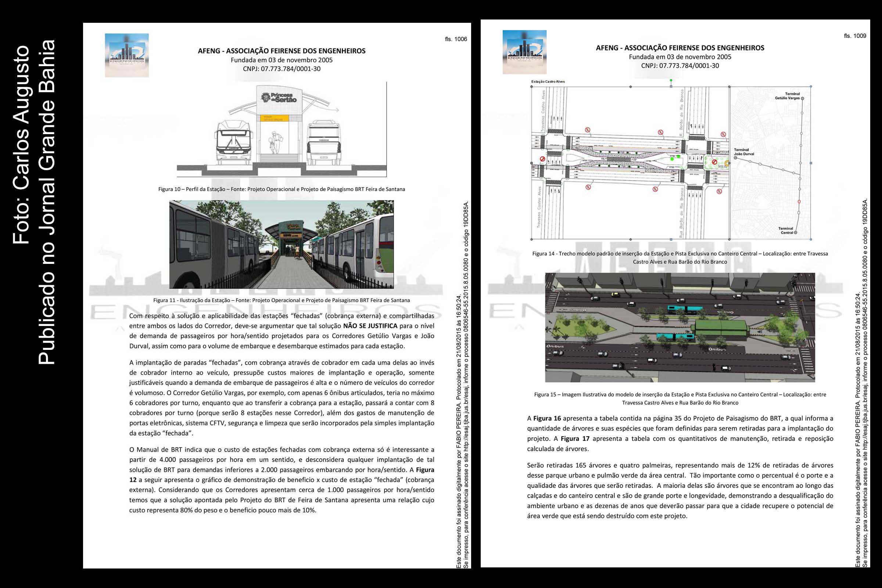
Task: Click the fls. 1006 page label
Action: click(x=456, y=39)
